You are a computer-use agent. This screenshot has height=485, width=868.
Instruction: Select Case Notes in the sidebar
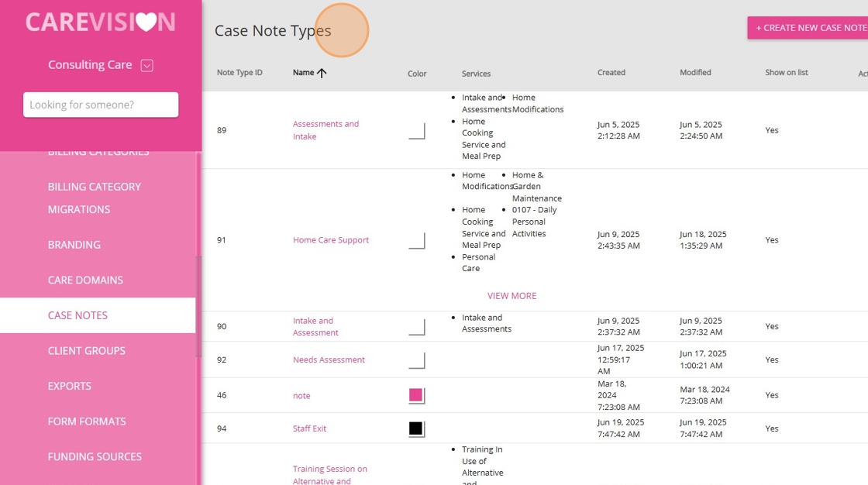coord(77,315)
